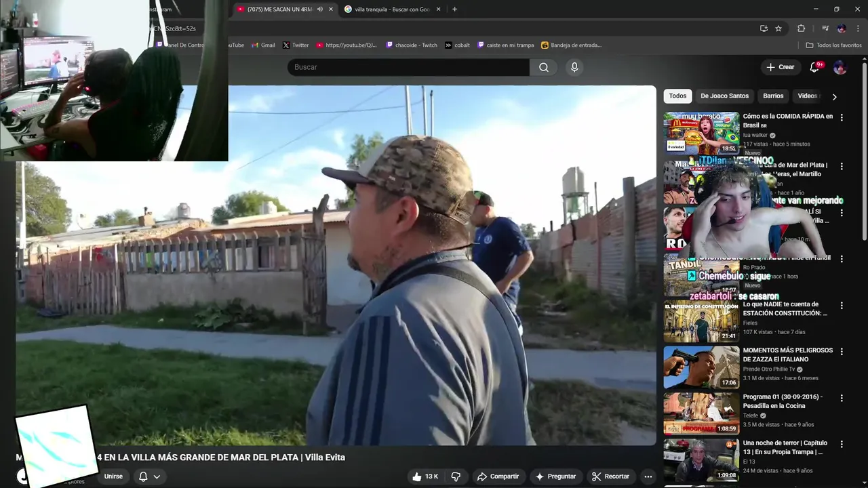Open the Una noche de terror thumbnail
This screenshot has height=488, width=868.
(701, 460)
